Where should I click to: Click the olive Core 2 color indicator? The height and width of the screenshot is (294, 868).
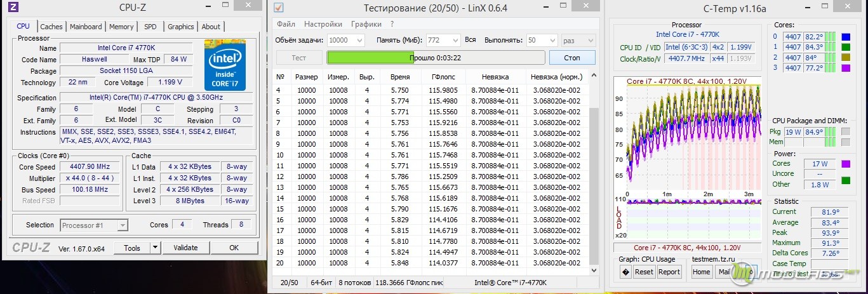click(846, 57)
